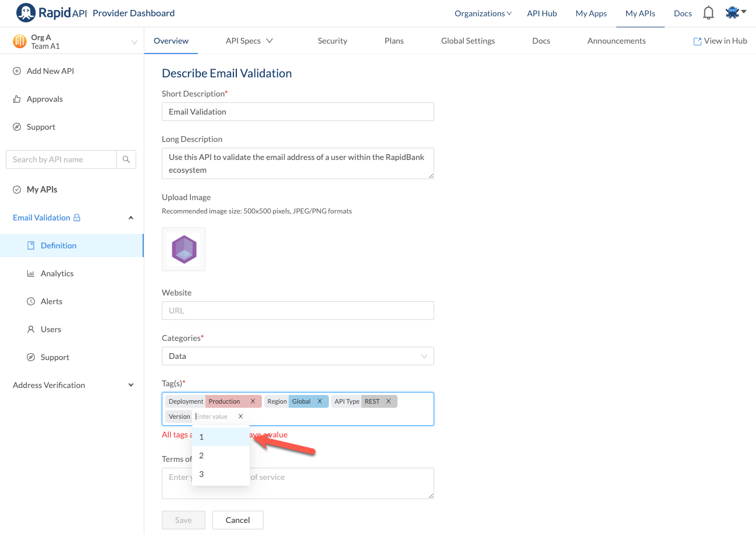Image resolution: width=756 pixels, height=534 pixels.
Task: Click the Search by API name field
Action: coord(62,159)
